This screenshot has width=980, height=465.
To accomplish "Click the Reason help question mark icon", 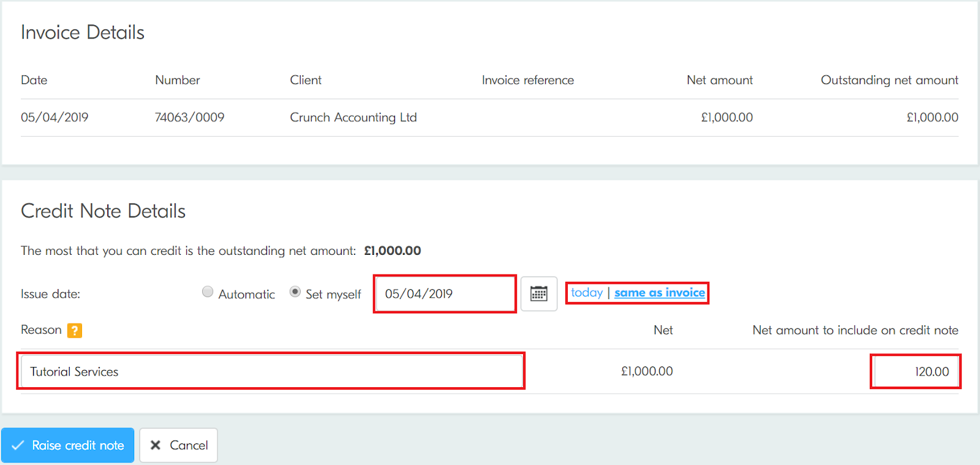I will 75,330.
